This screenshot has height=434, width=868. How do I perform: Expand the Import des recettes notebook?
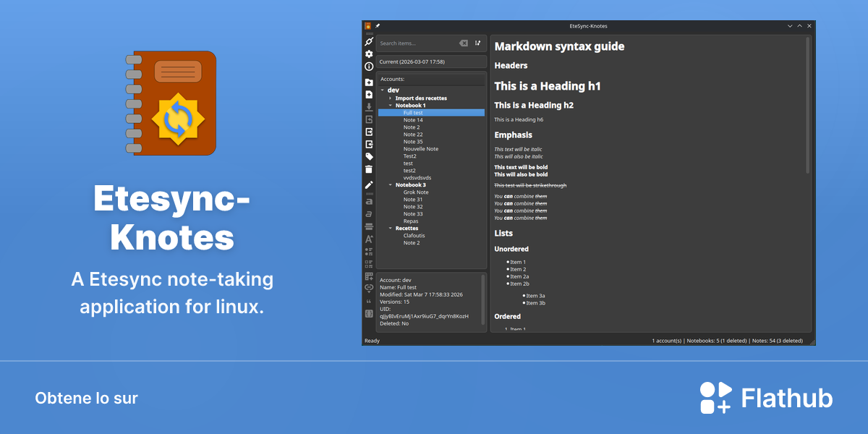390,98
